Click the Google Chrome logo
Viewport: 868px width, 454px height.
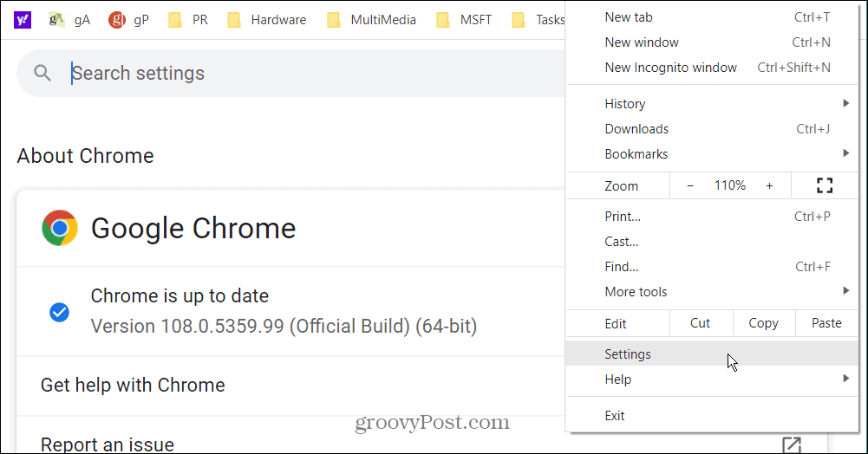(60, 228)
